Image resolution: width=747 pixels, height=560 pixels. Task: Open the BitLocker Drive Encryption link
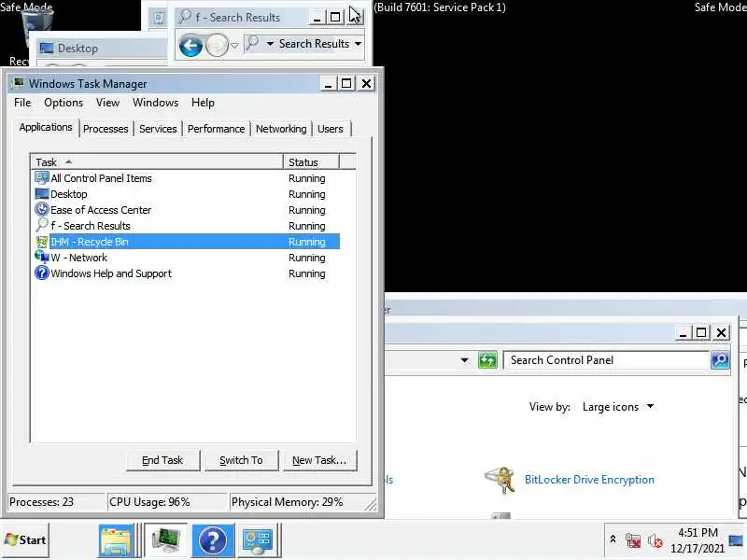pos(589,480)
